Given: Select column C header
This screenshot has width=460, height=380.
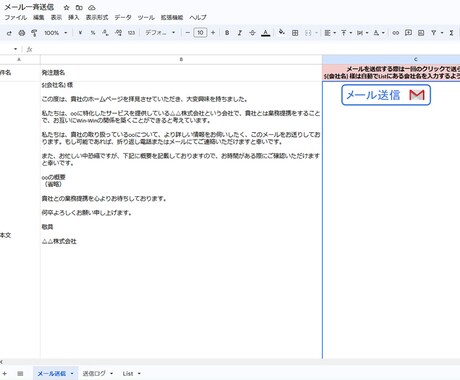Looking at the screenshot, I should pyautogui.click(x=391, y=59).
